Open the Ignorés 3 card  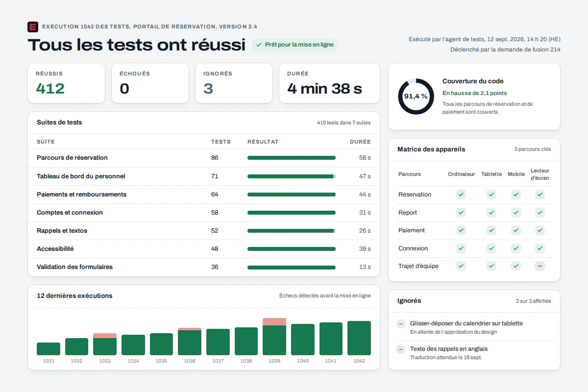234,83
